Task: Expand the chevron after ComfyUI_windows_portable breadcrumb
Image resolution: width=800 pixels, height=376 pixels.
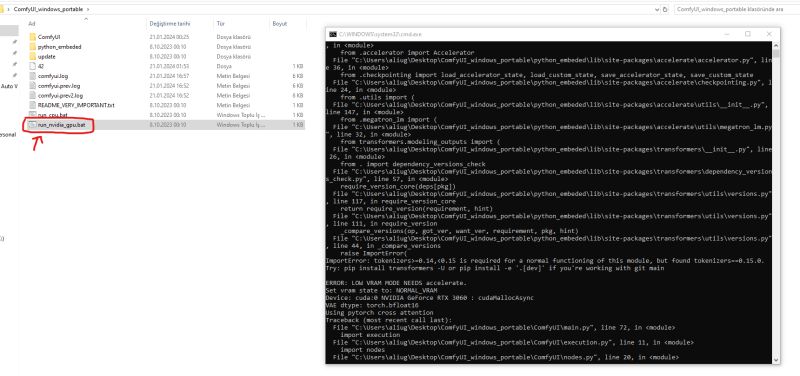Action: (88, 9)
